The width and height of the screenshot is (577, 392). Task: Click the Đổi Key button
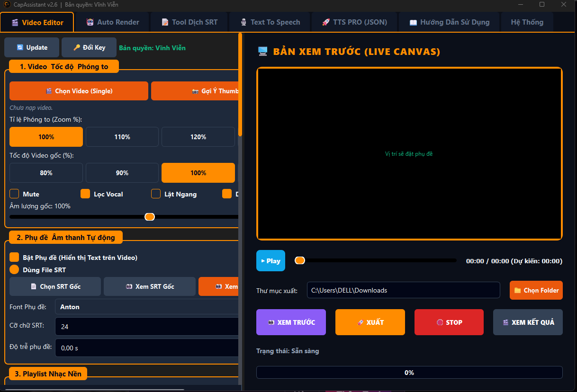89,47
